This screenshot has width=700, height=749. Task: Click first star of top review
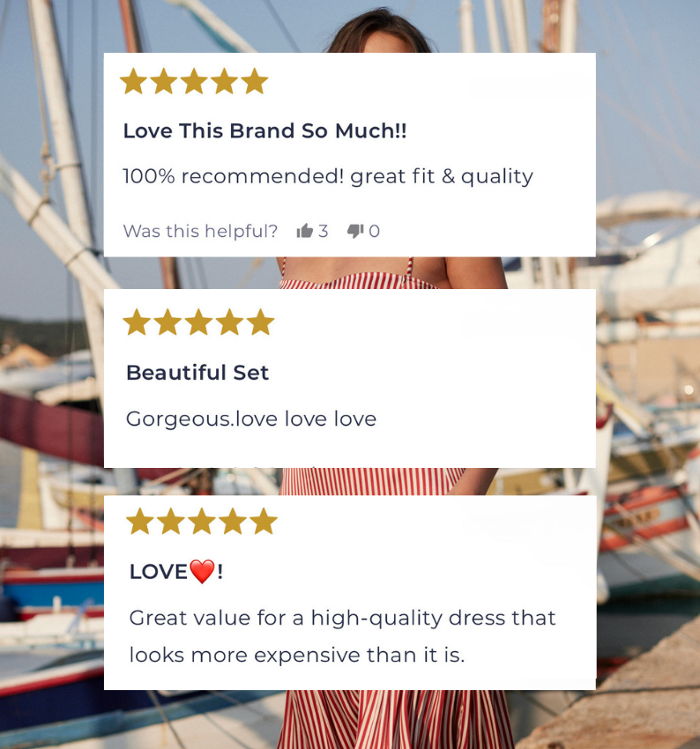133,81
